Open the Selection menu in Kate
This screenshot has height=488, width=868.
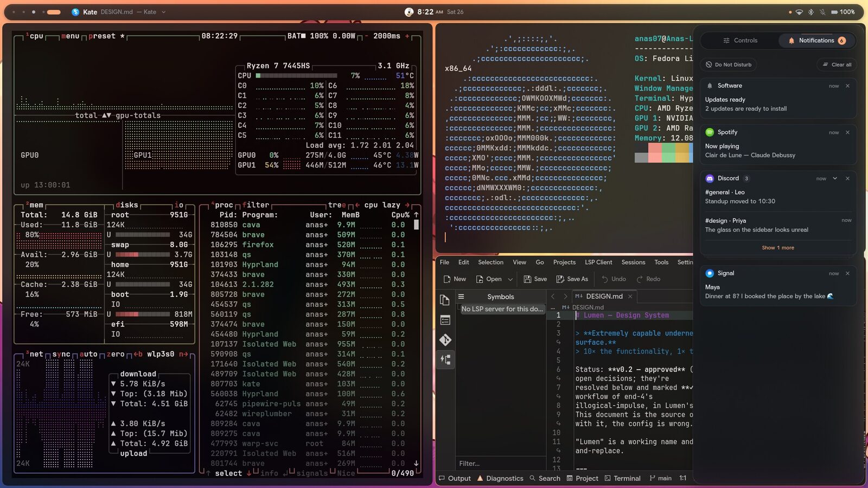pos(490,262)
